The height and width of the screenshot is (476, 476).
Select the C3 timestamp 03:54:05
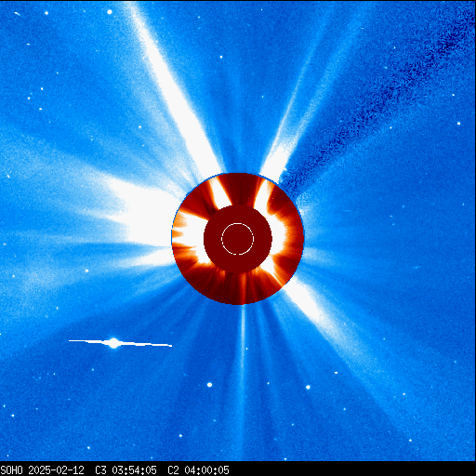tap(134, 470)
